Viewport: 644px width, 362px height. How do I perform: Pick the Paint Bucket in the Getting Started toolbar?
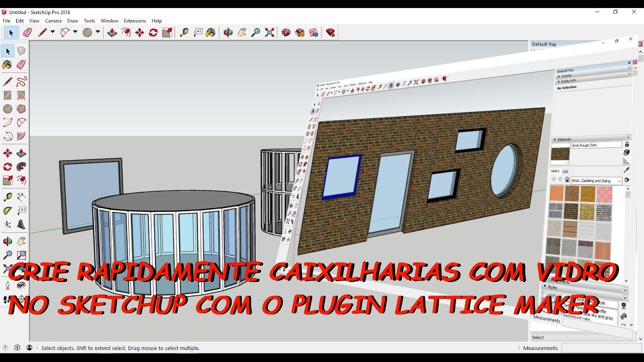pyautogui.click(x=211, y=33)
